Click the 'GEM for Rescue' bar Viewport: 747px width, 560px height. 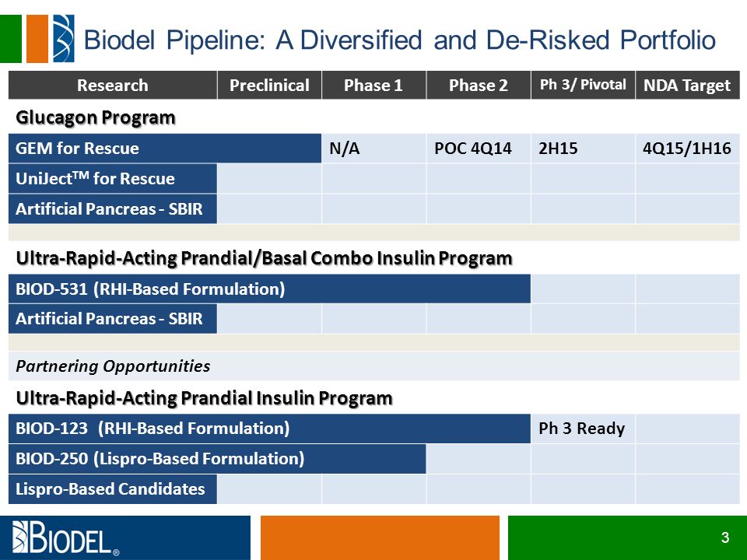click(x=165, y=148)
